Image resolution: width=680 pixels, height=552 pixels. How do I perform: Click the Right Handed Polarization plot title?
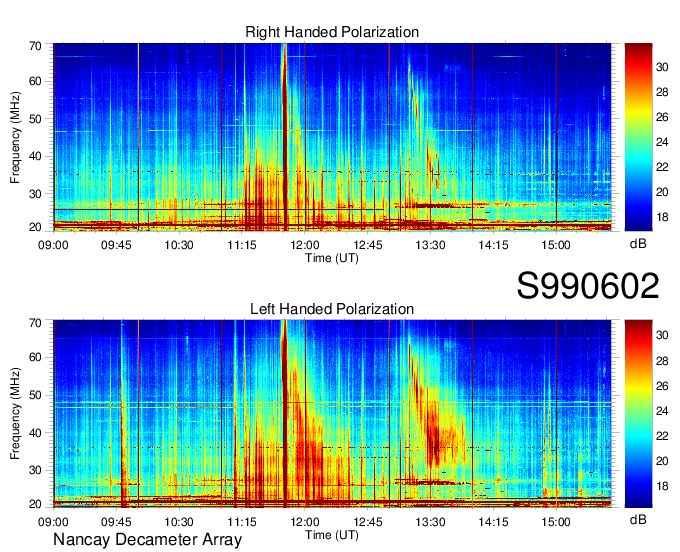click(x=332, y=32)
